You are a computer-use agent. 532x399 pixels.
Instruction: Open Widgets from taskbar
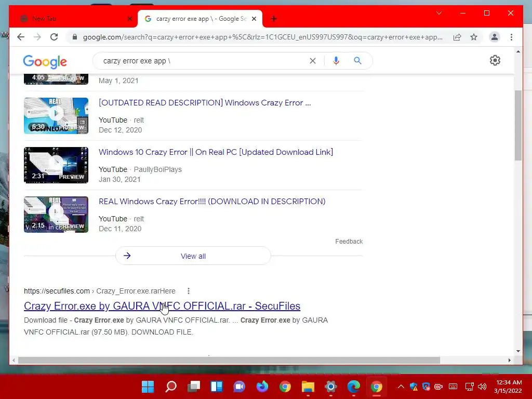pyautogui.click(x=217, y=387)
